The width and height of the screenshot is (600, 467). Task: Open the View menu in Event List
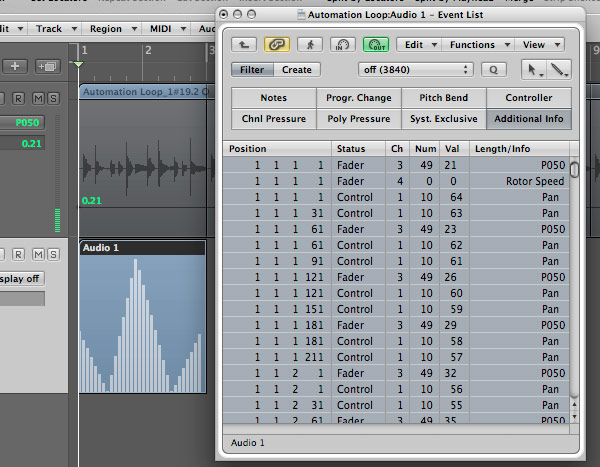pos(540,45)
